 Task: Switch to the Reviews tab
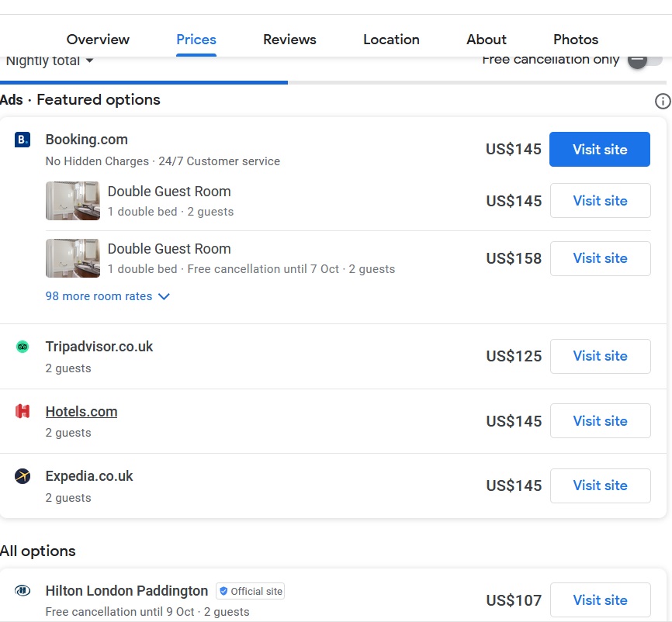tap(289, 40)
